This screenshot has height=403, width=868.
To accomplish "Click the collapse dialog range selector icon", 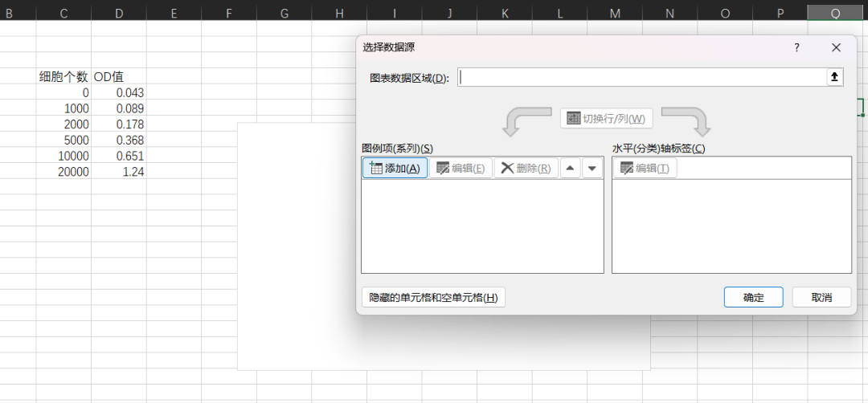I will 834,77.
